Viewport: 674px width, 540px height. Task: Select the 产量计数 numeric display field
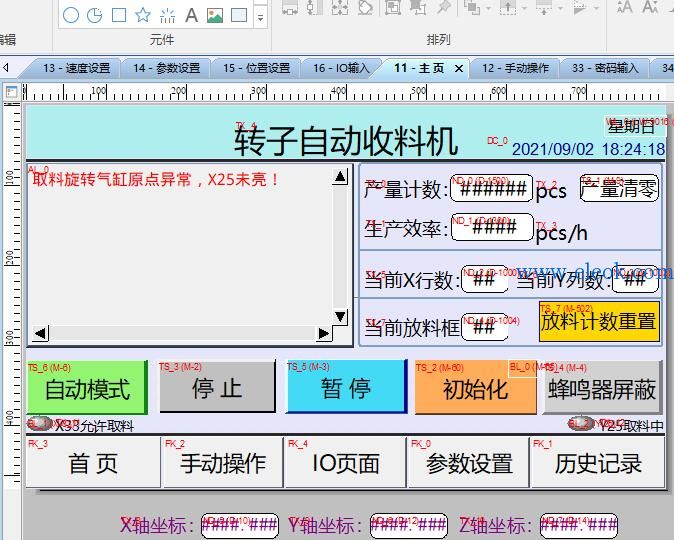click(x=491, y=188)
